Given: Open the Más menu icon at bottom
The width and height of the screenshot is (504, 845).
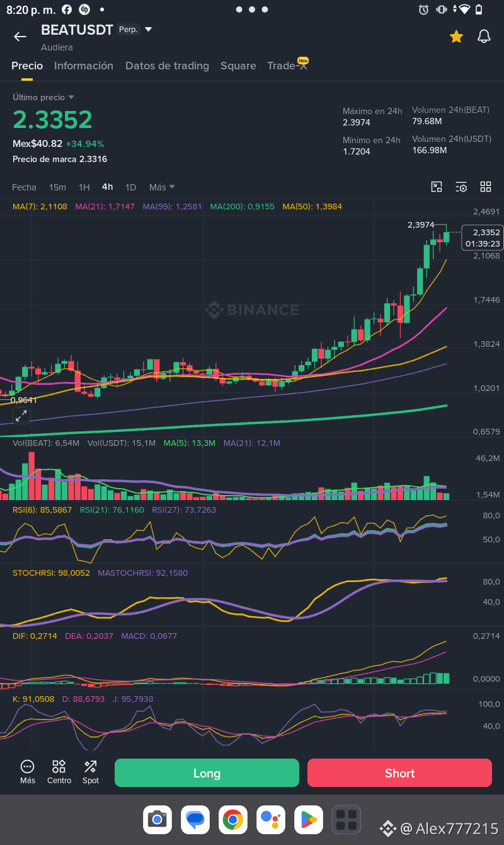Looking at the screenshot, I should tap(28, 772).
